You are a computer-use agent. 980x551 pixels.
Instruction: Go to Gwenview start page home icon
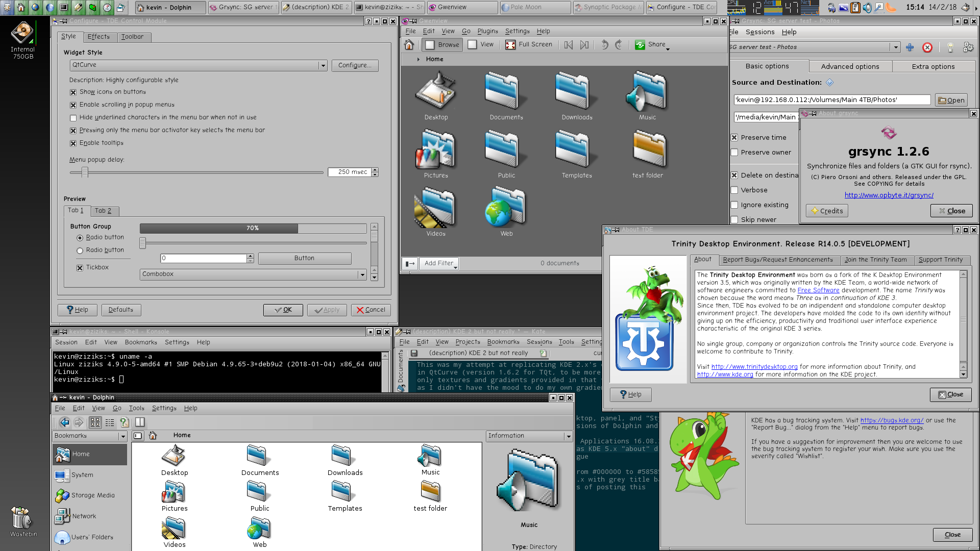pyautogui.click(x=409, y=44)
